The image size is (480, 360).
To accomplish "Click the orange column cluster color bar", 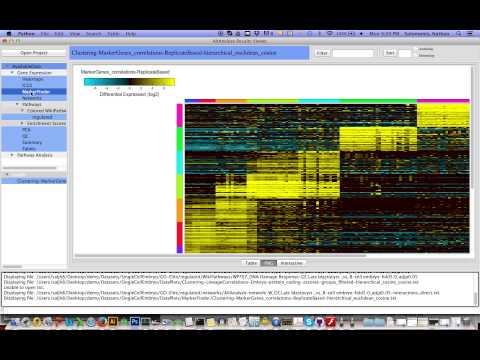I will 231,100.
